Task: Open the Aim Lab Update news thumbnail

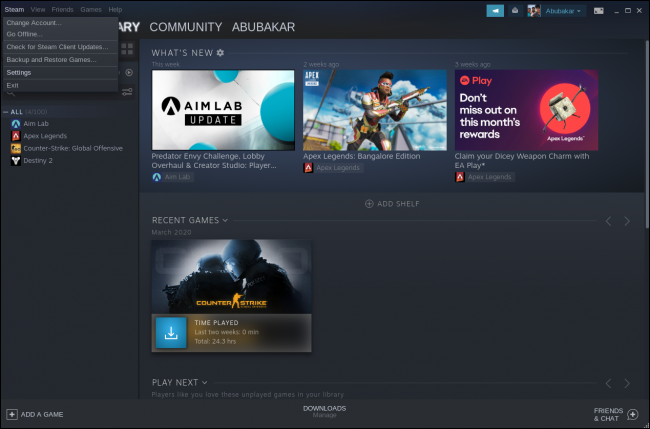Action: [x=223, y=109]
